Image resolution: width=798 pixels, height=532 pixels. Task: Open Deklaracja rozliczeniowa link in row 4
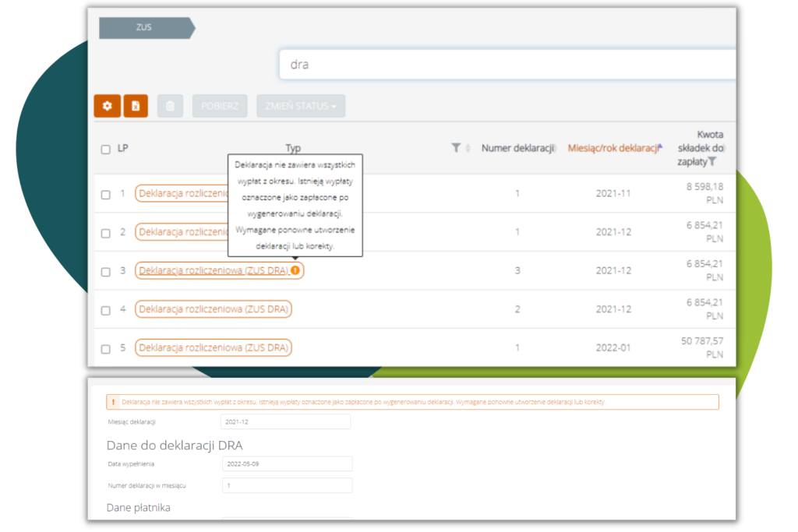click(x=214, y=309)
